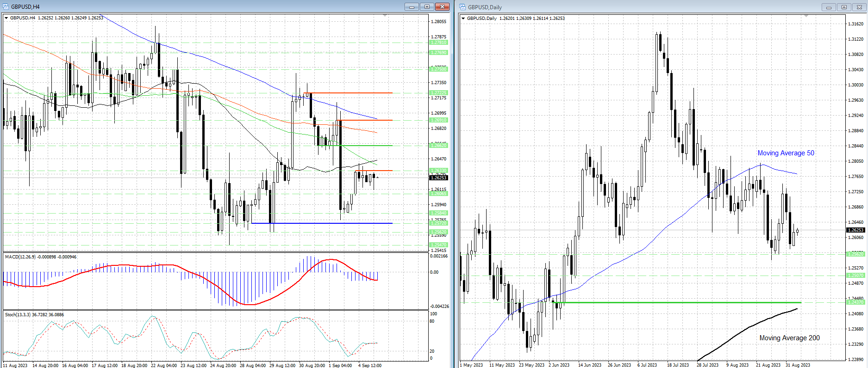
Task: Select the 1.25470 price level label on H4
Action: coord(438,245)
